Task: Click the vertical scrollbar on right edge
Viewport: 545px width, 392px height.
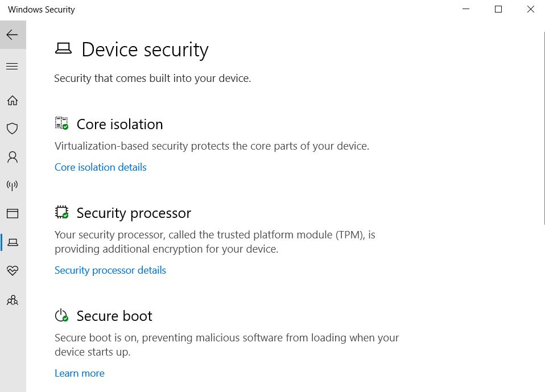Action: (544, 129)
